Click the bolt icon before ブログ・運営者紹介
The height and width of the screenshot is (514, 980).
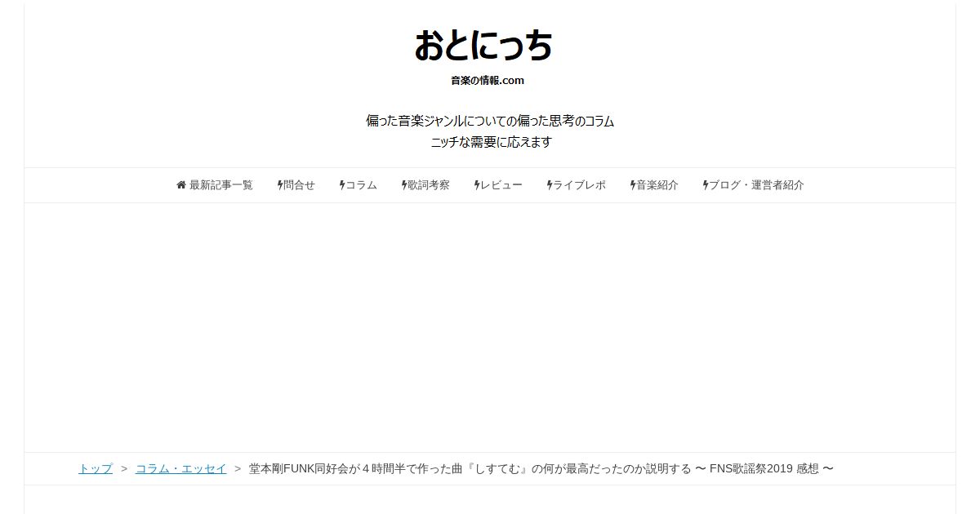(706, 185)
